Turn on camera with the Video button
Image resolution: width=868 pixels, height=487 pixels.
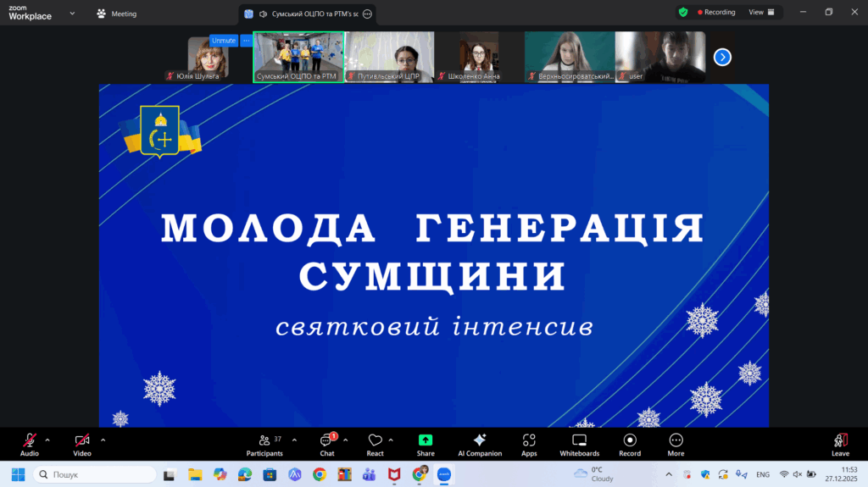tap(82, 444)
